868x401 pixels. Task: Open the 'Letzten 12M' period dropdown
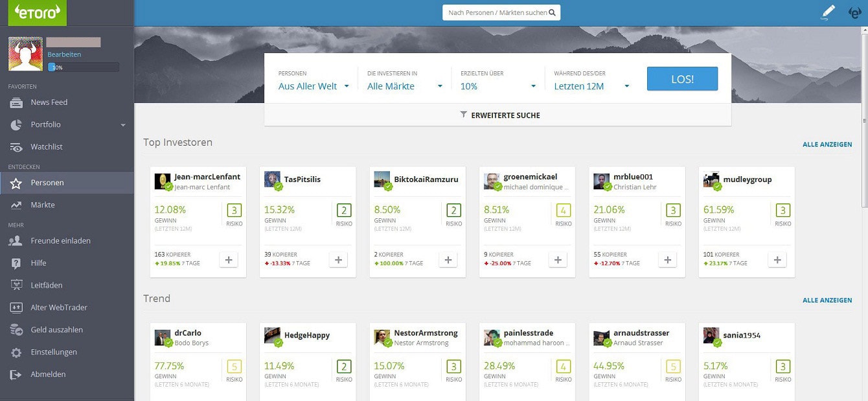tap(592, 86)
